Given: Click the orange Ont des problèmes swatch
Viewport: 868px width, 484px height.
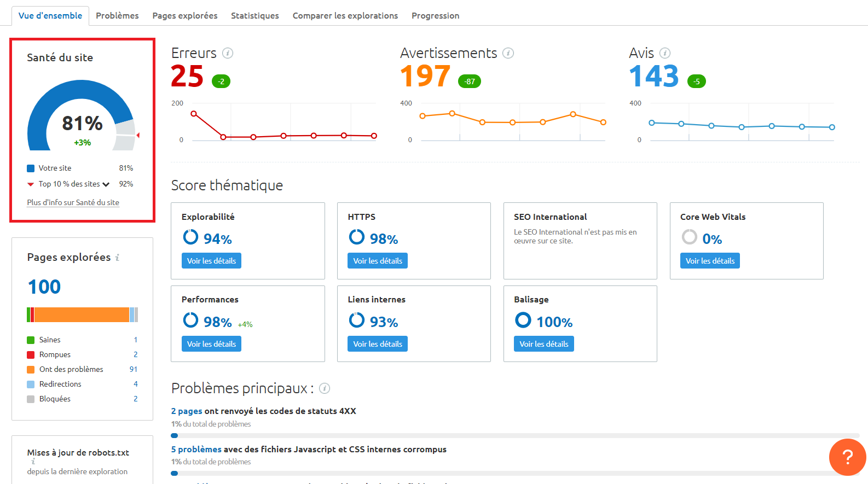Looking at the screenshot, I should coord(31,370).
